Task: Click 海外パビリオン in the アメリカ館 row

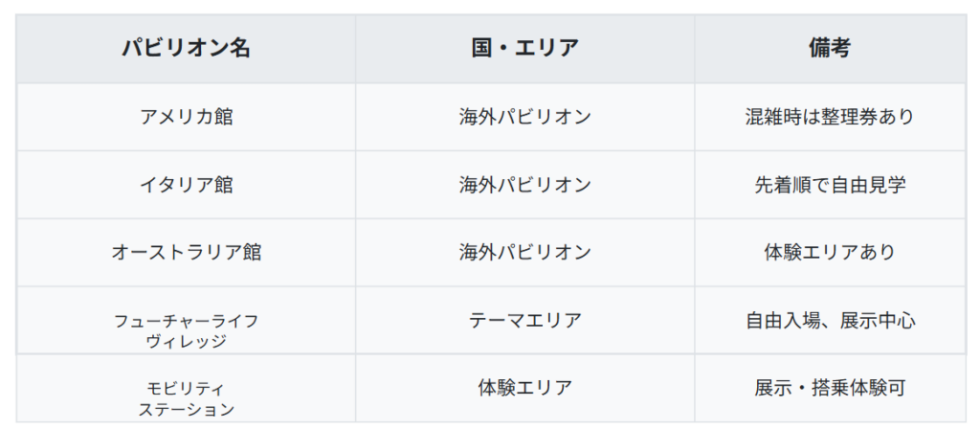Action: click(x=525, y=117)
